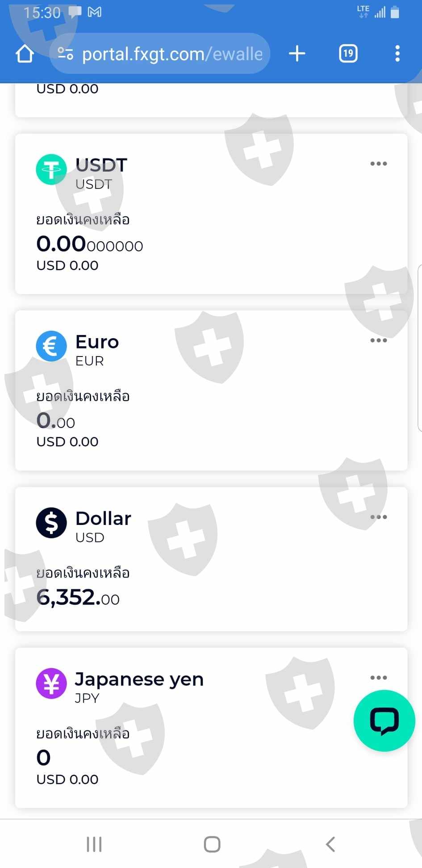Select the Dollar balance 6,352.00
This screenshot has height=868, width=422.
[x=78, y=597]
